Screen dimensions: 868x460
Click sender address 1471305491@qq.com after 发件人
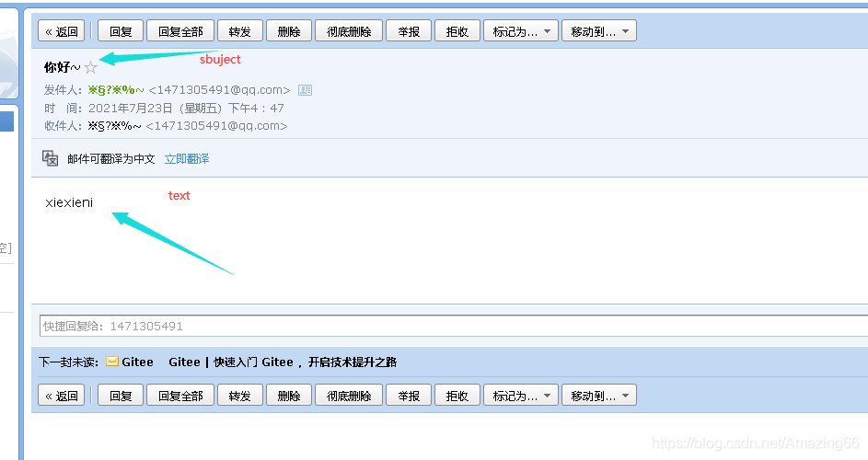pos(219,89)
